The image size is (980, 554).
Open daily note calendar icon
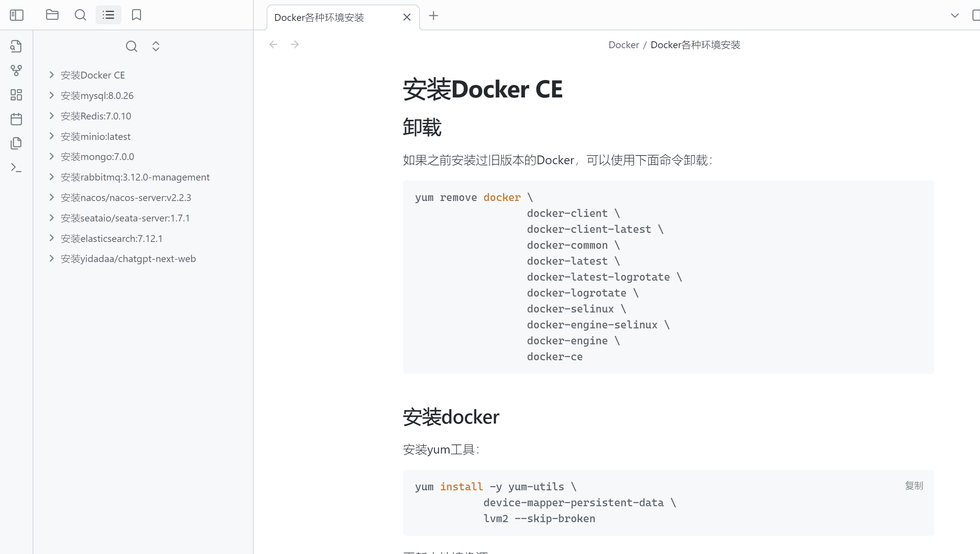[x=16, y=119]
